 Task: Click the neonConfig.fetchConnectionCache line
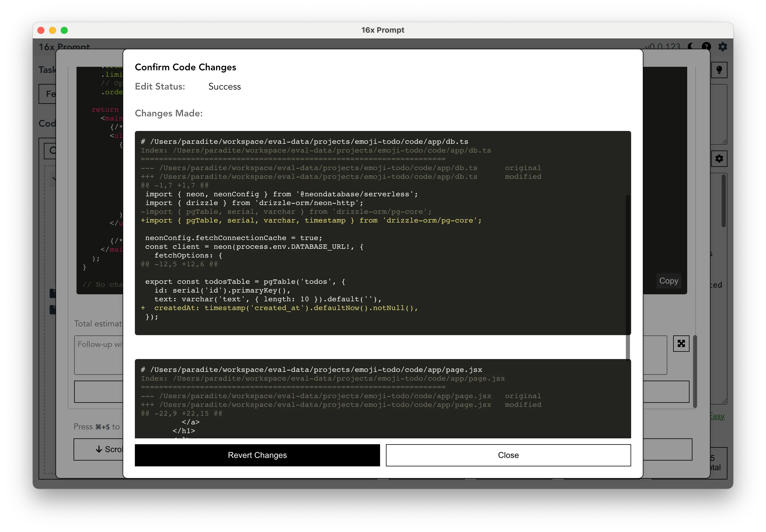(234, 238)
